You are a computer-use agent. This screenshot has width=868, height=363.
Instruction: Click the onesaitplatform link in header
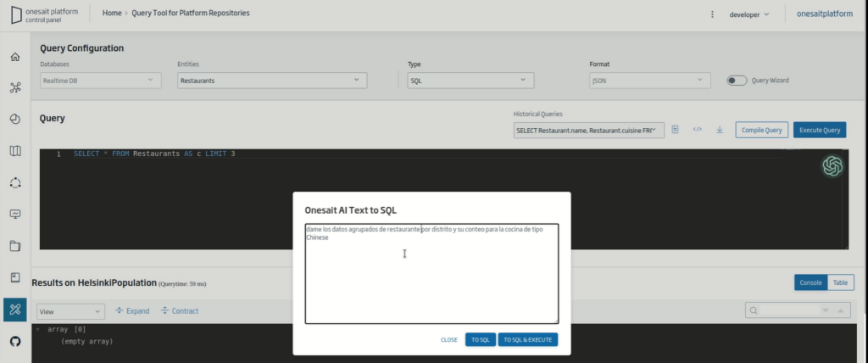[825, 14]
